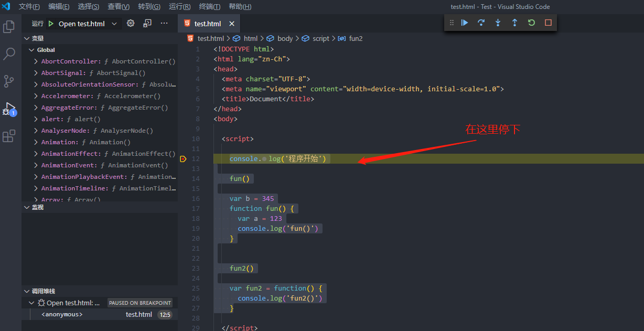
Task: Click fun2 in the breadcrumb
Action: (356, 38)
